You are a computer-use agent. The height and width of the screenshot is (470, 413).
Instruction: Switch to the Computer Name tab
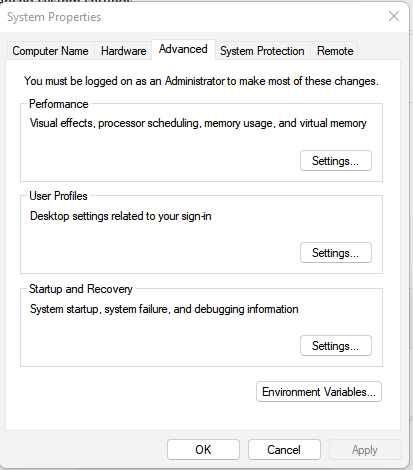50,51
